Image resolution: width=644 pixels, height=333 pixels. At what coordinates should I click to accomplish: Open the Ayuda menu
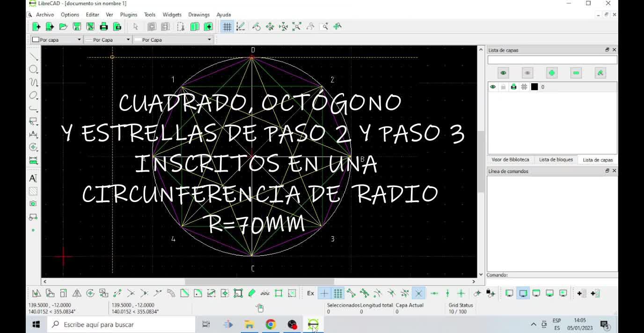point(224,14)
